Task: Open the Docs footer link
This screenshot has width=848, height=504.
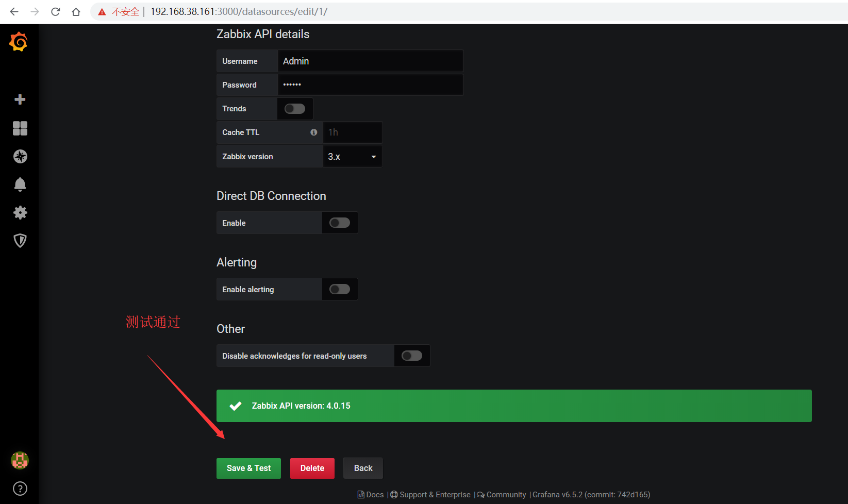Action: [x=371, y=495]
